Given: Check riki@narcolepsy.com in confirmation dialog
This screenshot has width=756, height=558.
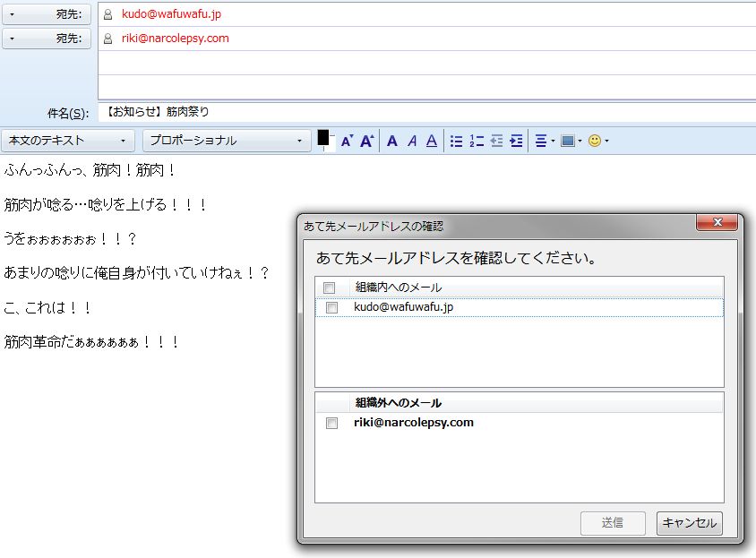Looking at the screenshot, I should point(331,423).
